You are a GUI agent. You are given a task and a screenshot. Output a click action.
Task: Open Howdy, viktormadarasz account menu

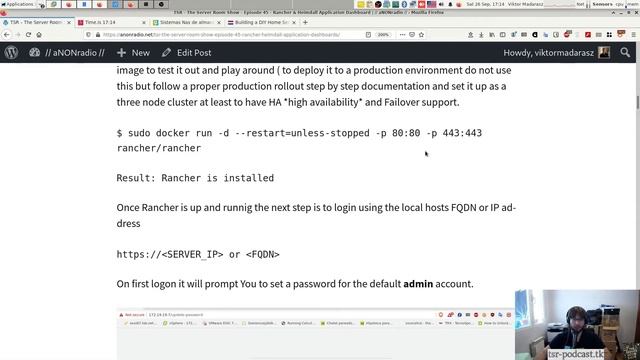pos(557,53)
